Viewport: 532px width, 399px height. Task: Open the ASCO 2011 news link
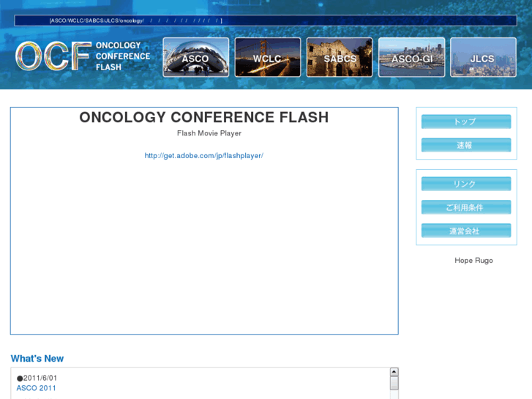coord(37,388)
